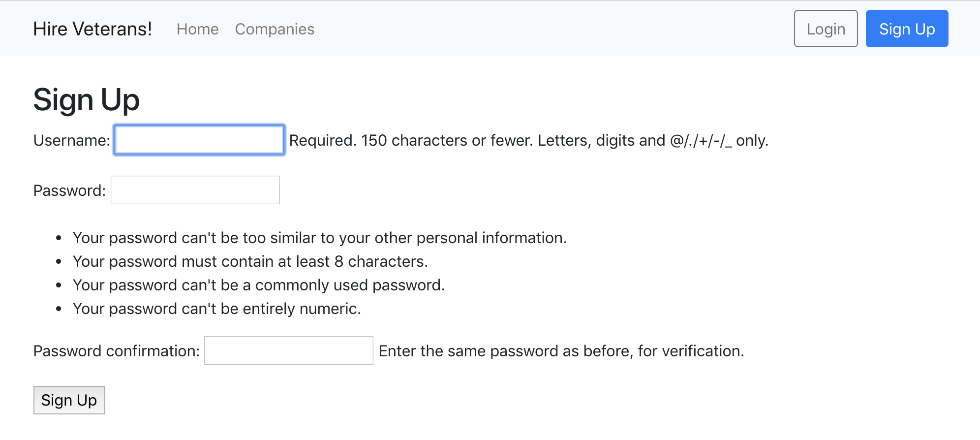Click the "can't be entirely numeric" rule
The height and width of the screenshot is (440, 980).
217,309
